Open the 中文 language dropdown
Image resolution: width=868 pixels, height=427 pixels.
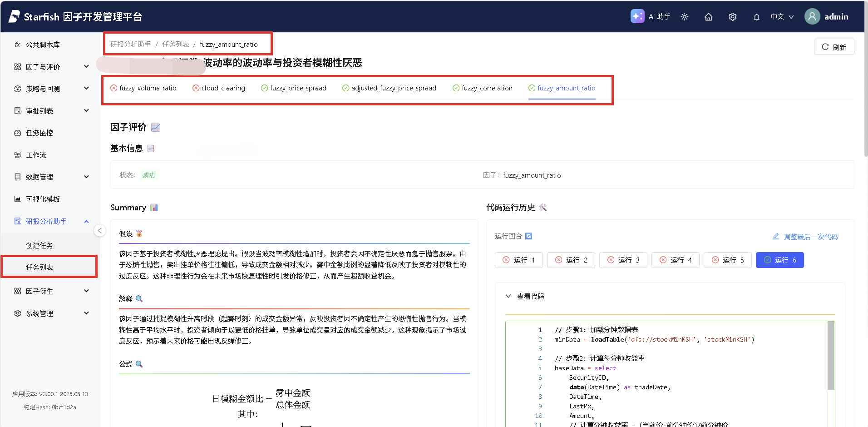pyautogui.click(x=782, y=17)
